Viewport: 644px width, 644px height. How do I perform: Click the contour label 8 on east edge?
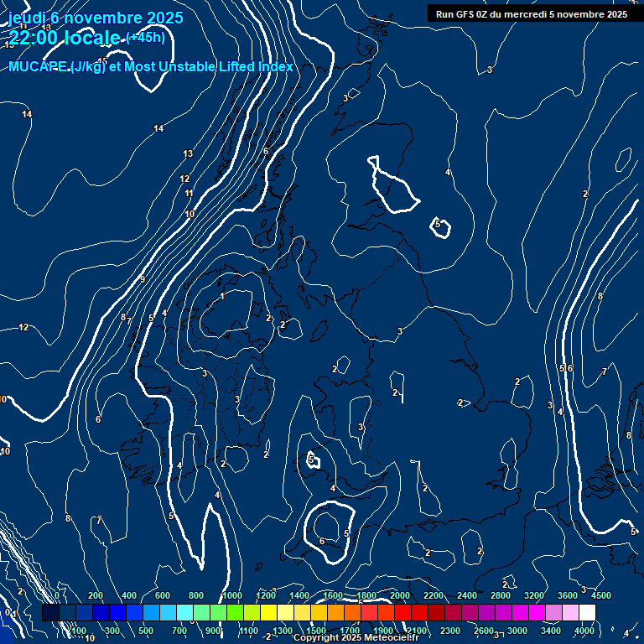tap(628, 435)
